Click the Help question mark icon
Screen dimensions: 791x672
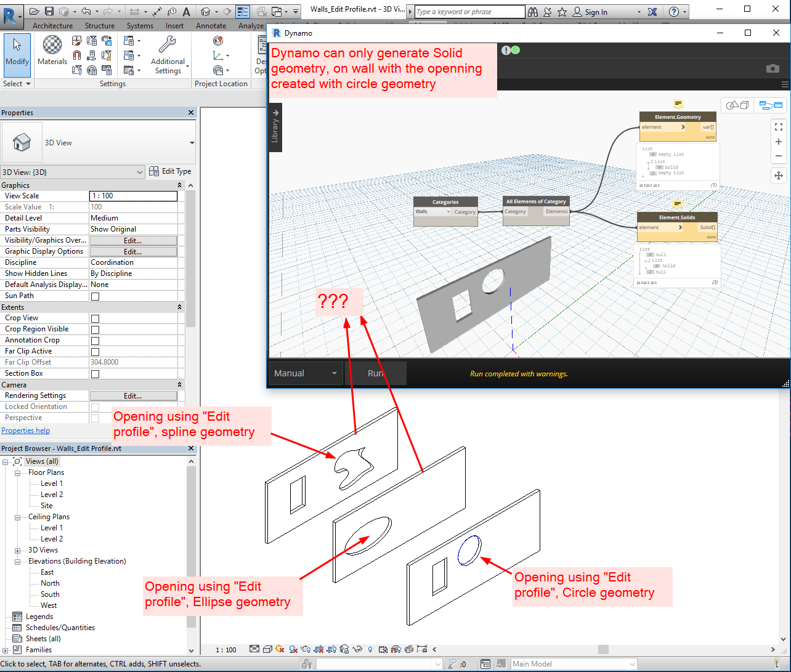pyautogui.click(x=674, y=12)
